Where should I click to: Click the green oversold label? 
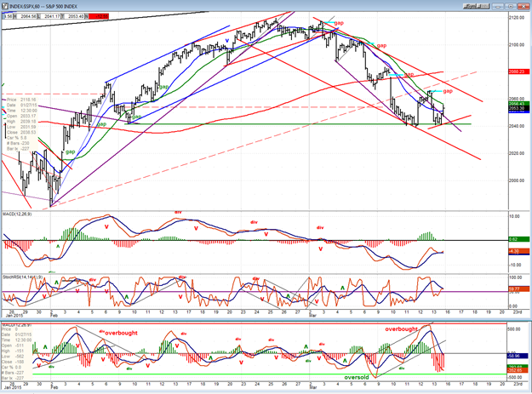click(x=357, y=377)
